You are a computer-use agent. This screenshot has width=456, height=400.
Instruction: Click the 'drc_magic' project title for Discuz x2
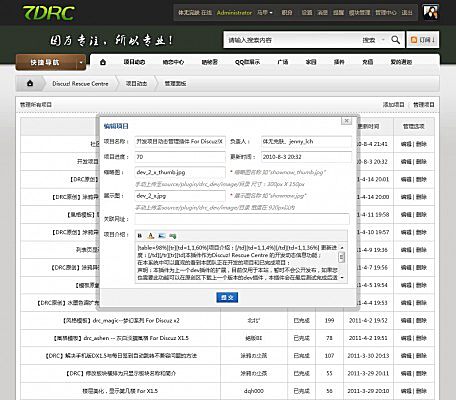coord(121,321)
